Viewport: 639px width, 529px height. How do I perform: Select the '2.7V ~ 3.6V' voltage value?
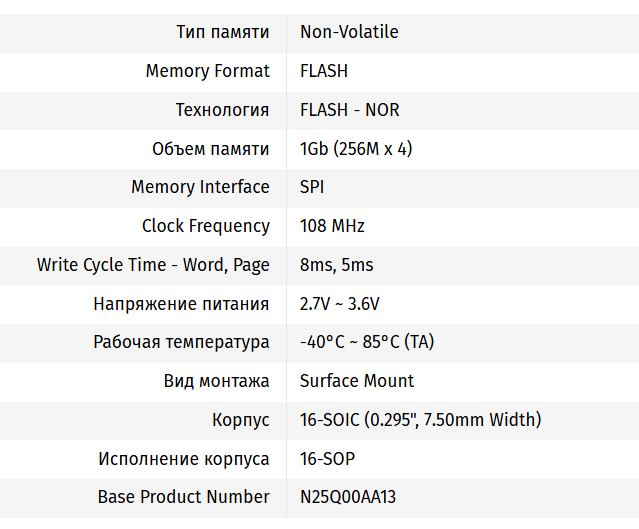[x=340, y=304]
